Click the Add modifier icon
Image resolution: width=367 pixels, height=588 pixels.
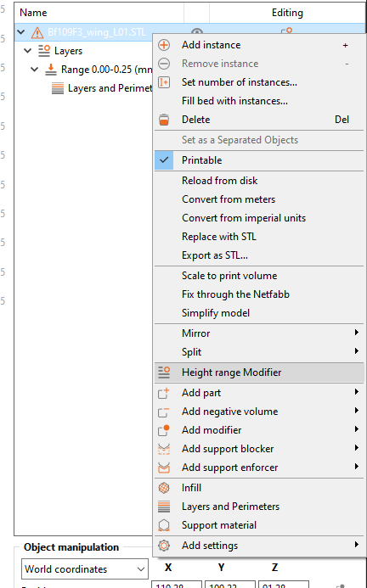pyautogui.click(x=164, y=430)
